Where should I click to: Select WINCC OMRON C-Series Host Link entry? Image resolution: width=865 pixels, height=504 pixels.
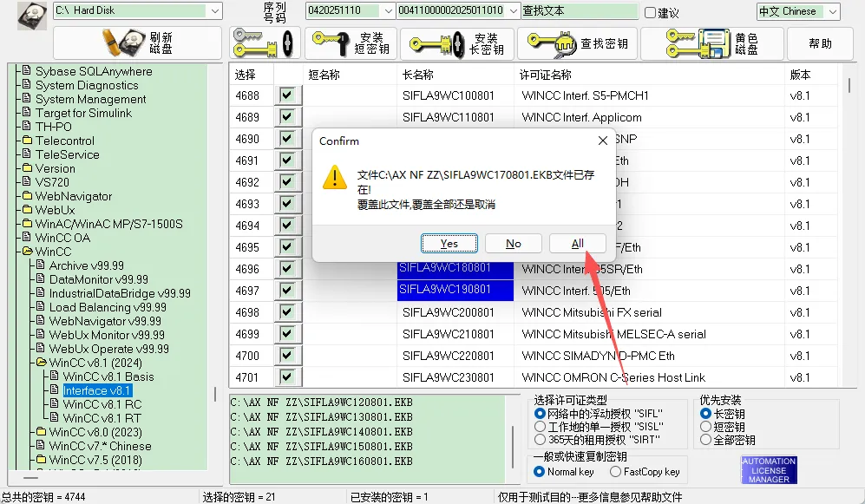pyautogui.click(x=613, y=377)
